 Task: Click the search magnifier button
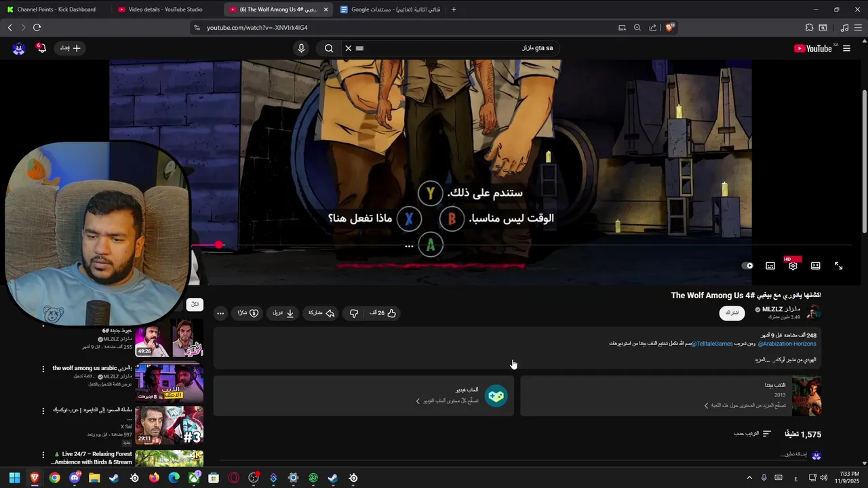[329, 48]
